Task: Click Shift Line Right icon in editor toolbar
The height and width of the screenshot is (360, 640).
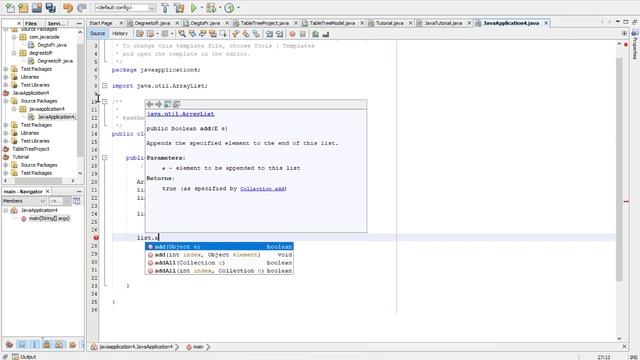Action: pos(280,34)
